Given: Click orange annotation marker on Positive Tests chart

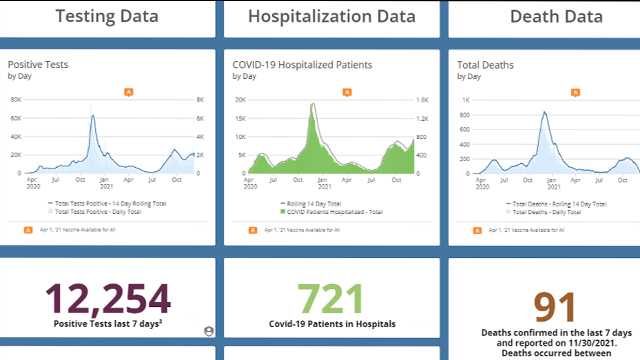Looking at the screenshot, I should [x=129, y=92].
